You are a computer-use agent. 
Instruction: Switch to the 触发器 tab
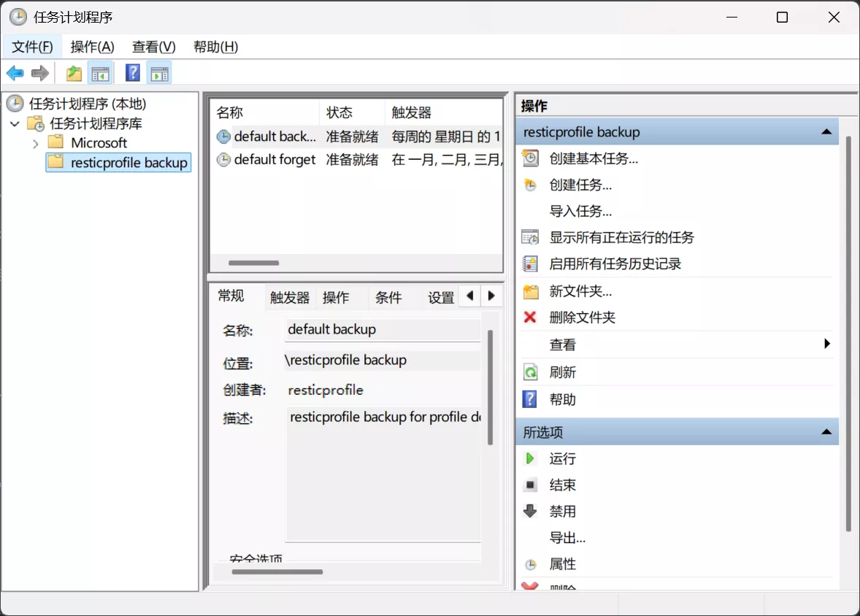[x=290, y=298]
